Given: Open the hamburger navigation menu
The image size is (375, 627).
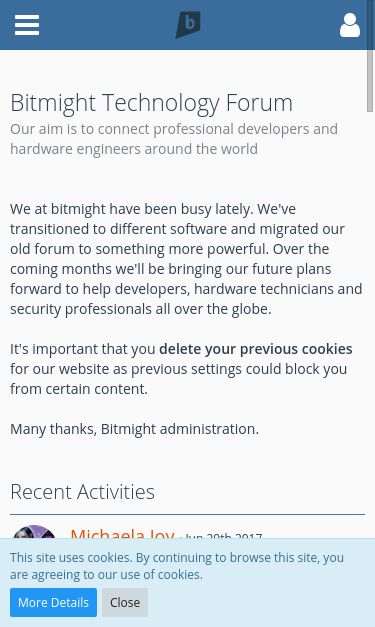Looking at the screenshot, I should click(x=27, y=25).
